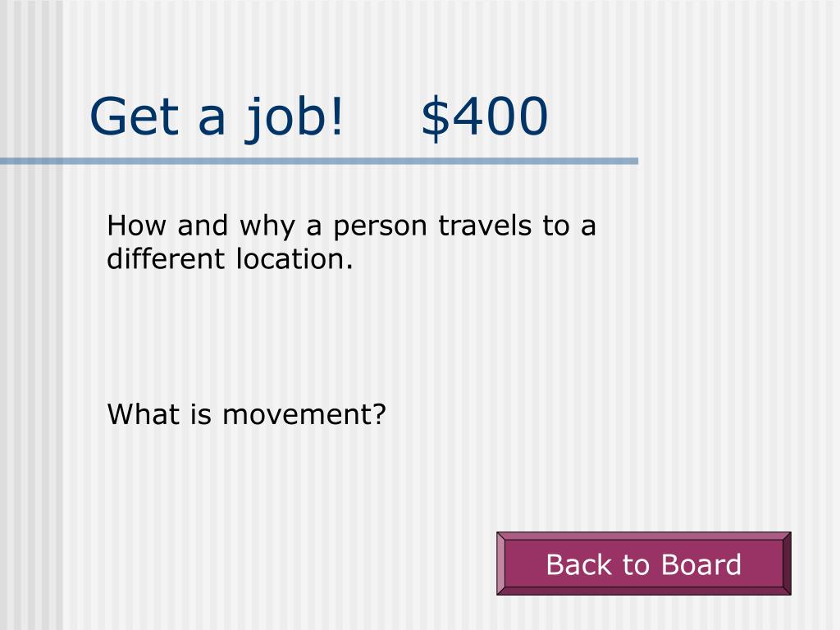Click the word 'Board' on the button
The image size is (840, 630).
[701, 564]
